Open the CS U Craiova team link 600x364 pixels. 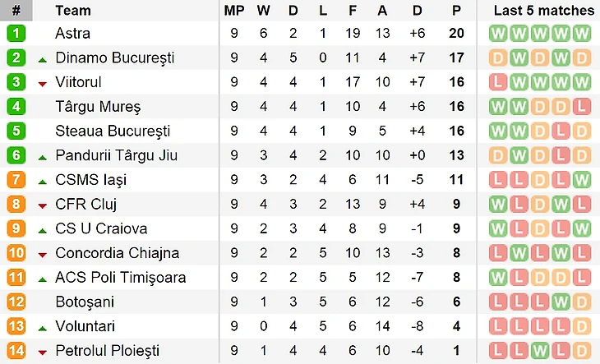point(101,228)
